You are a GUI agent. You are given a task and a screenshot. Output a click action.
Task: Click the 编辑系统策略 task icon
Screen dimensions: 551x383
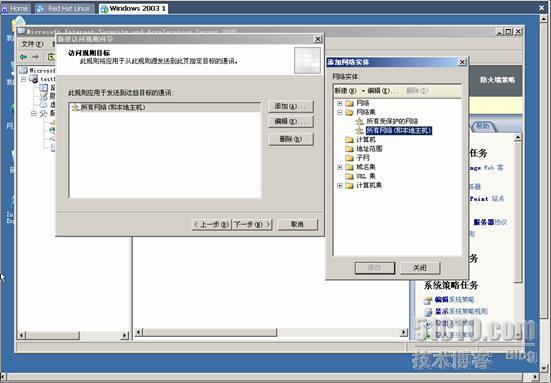pyautogui.click(x=428, y=300)
